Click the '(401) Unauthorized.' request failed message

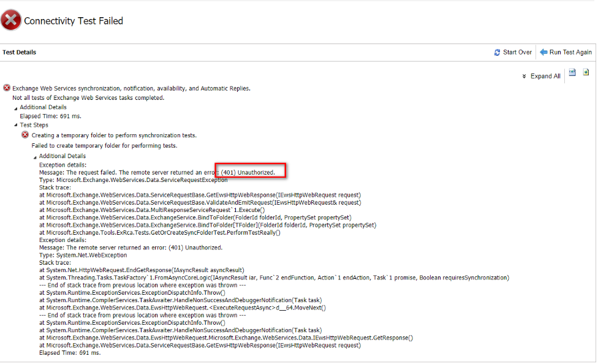157,172
